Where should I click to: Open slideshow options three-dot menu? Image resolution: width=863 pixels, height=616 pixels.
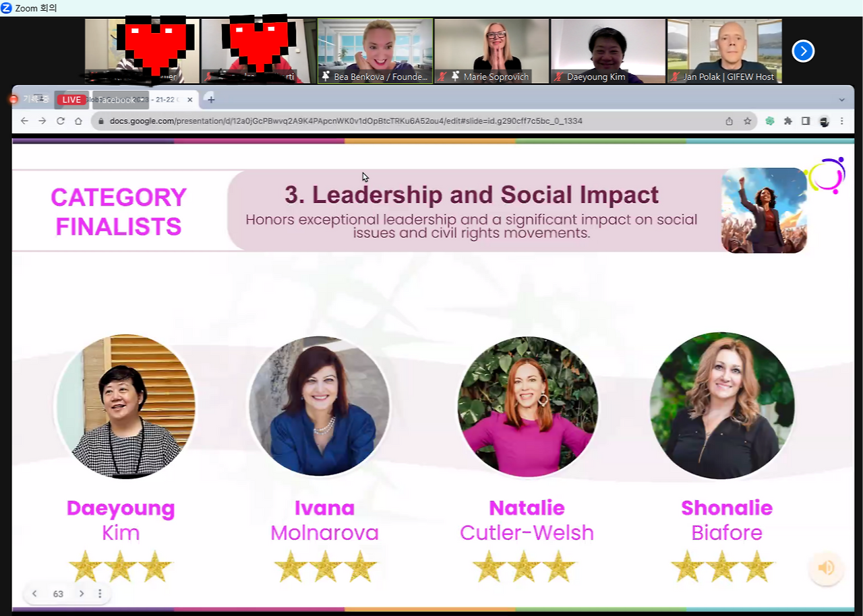[100, 594]
